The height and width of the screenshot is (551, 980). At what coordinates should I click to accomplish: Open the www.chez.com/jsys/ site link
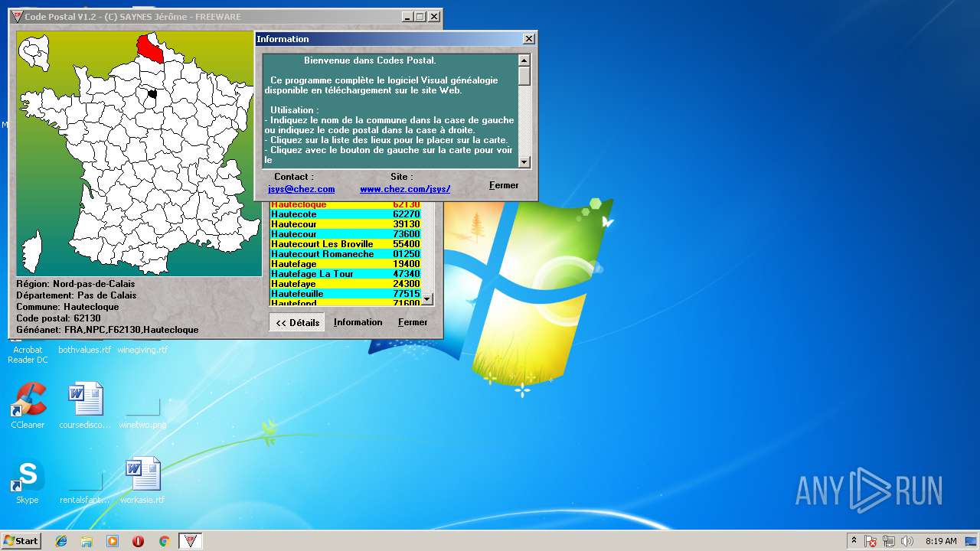[405, 189]
